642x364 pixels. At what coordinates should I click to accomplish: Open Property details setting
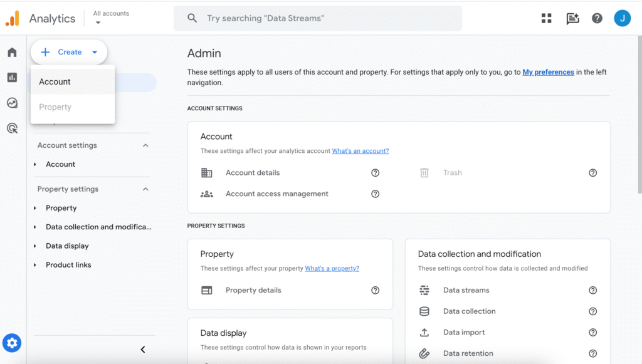coord(253,290)
